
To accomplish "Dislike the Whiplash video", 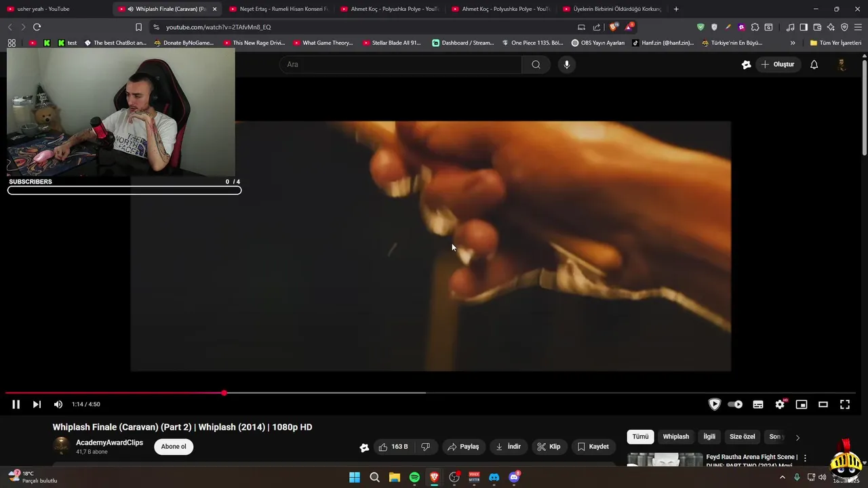I will (x=426, y=447).
